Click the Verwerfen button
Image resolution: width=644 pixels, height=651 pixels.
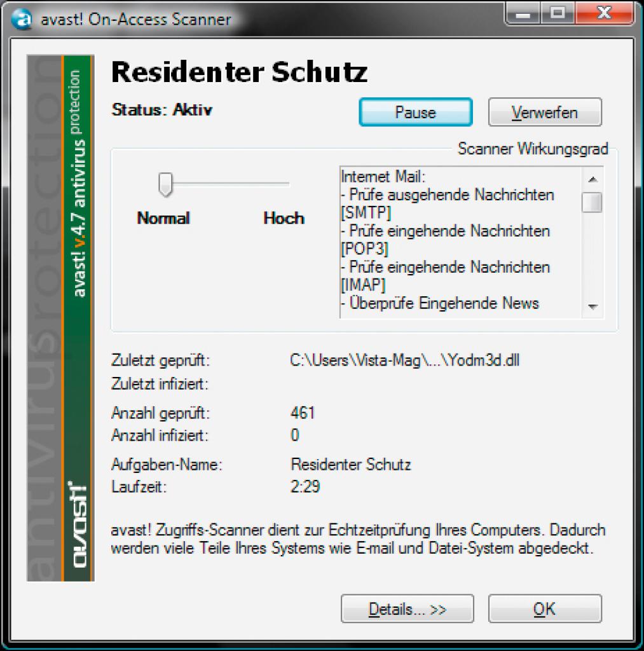coord(545,112)
